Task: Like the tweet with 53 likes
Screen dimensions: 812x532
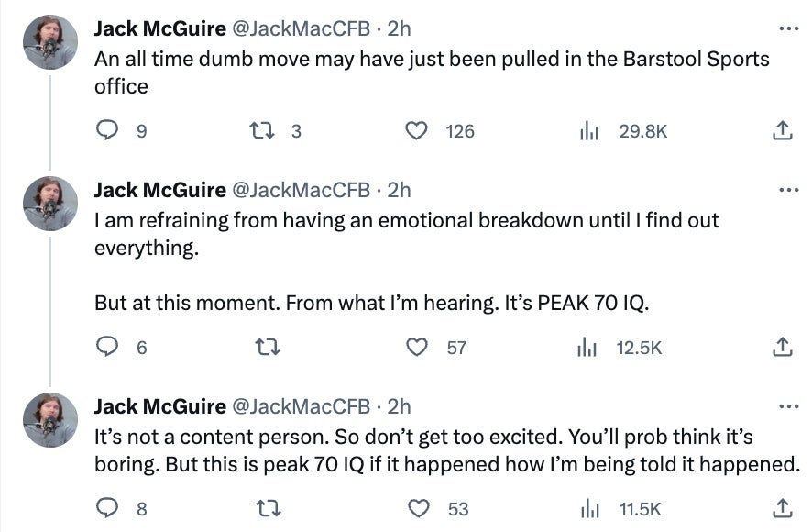Action: coord(417,507)
